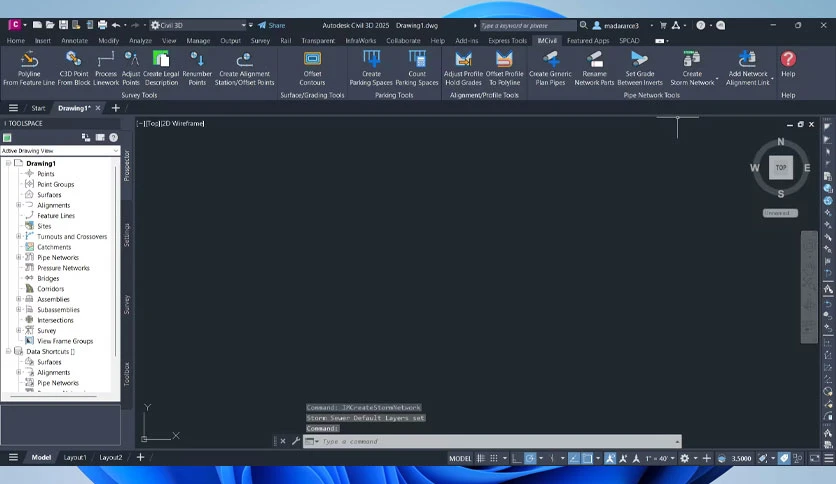Toggle MODEL space button in status bar
Image resolution: width=836 pixels, height=484 pixels.
[x=460, y=458]
